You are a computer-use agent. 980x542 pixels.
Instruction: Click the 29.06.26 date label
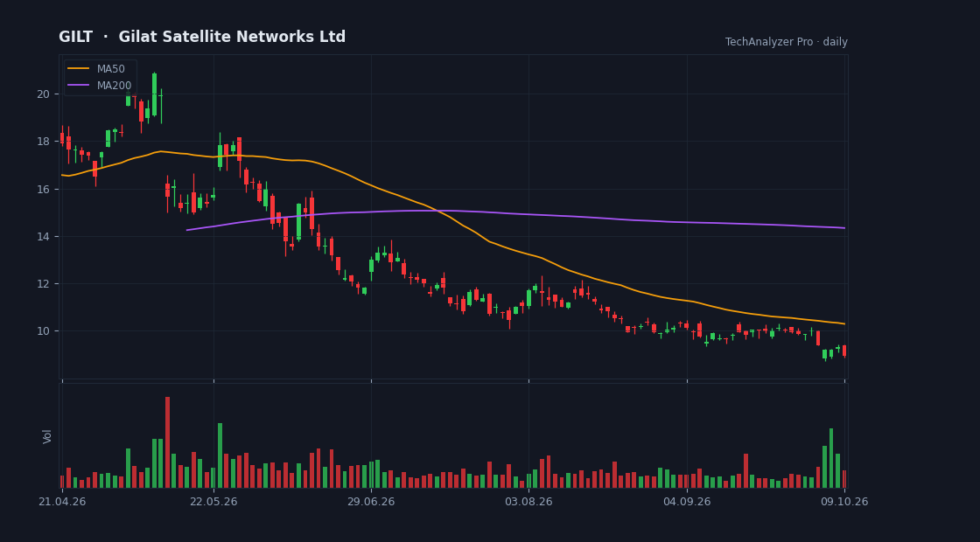click(371, 502)
